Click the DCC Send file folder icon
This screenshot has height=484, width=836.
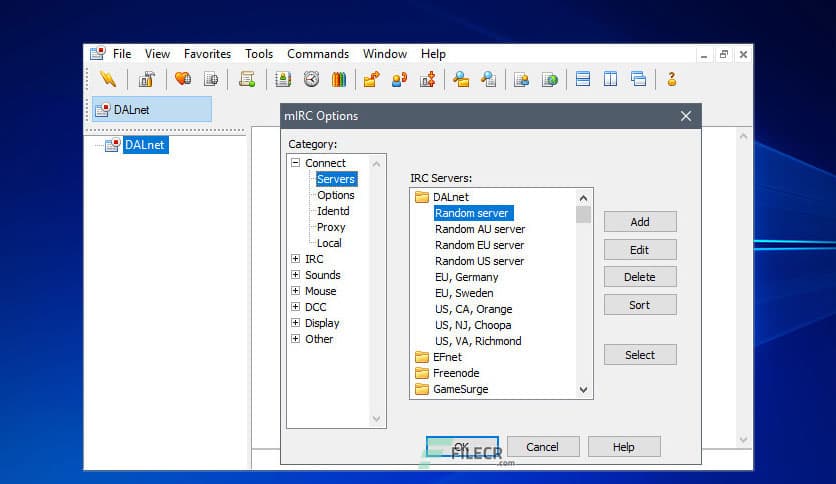click(x=371, y=79)
